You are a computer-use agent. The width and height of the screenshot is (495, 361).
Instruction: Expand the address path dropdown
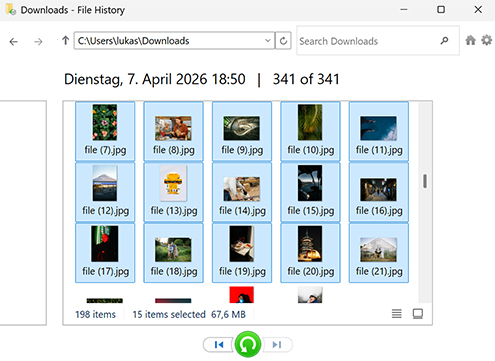click(268, 41)
